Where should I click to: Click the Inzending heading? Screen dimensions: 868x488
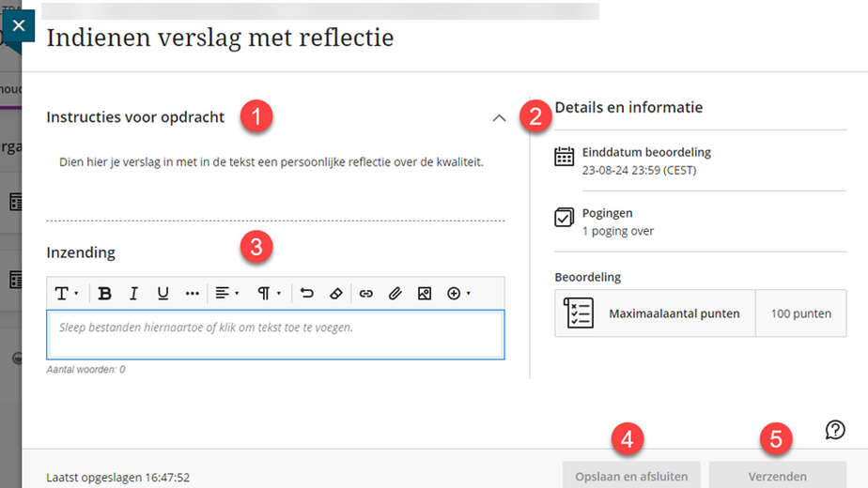point(81,252)
